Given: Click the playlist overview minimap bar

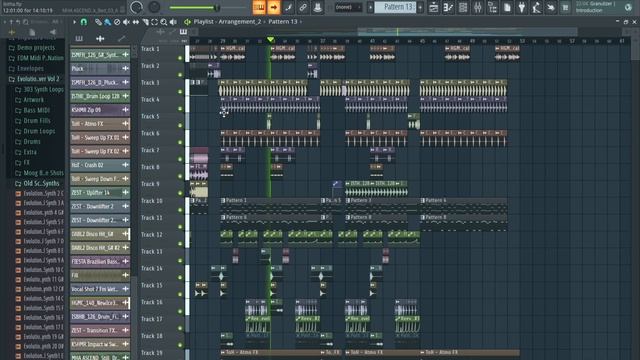Looking at the screenshot, I should pyautogui.click(x=467, y=31).
